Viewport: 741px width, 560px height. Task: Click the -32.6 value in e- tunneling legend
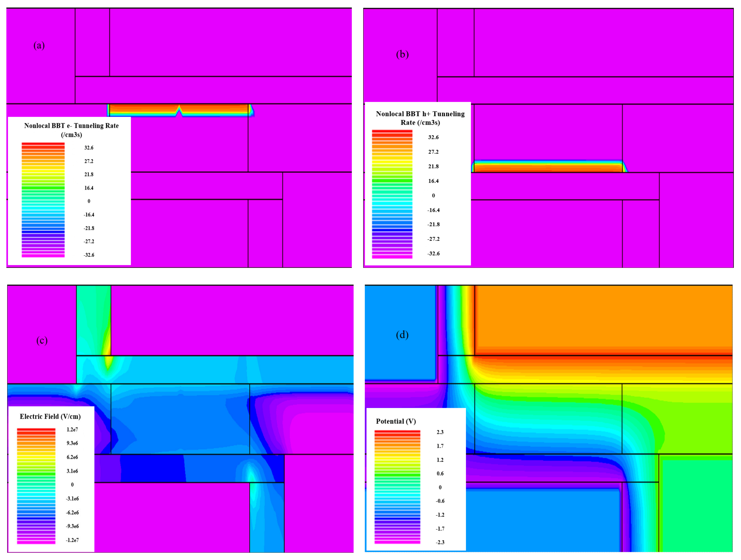click(89, 255)
